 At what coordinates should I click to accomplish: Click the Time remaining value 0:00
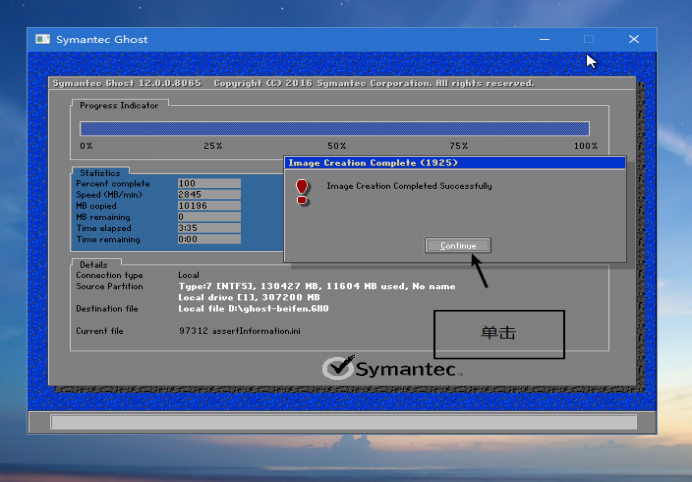(209, 239)
